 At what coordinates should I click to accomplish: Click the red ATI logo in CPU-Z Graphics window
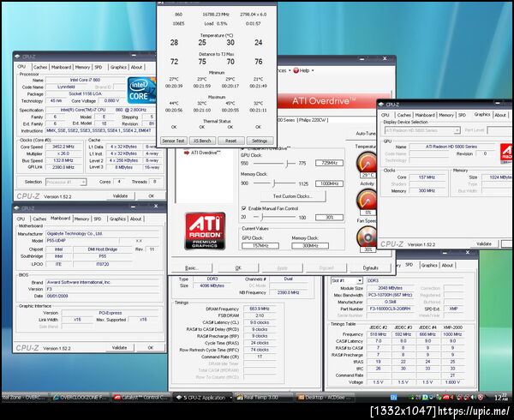coord(506,153)
